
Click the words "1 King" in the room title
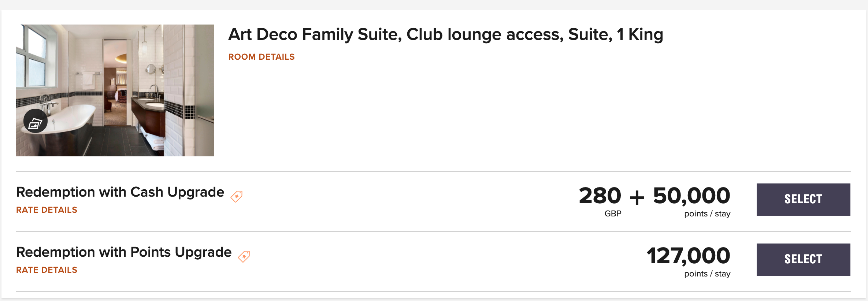click(x=640, y=34)
